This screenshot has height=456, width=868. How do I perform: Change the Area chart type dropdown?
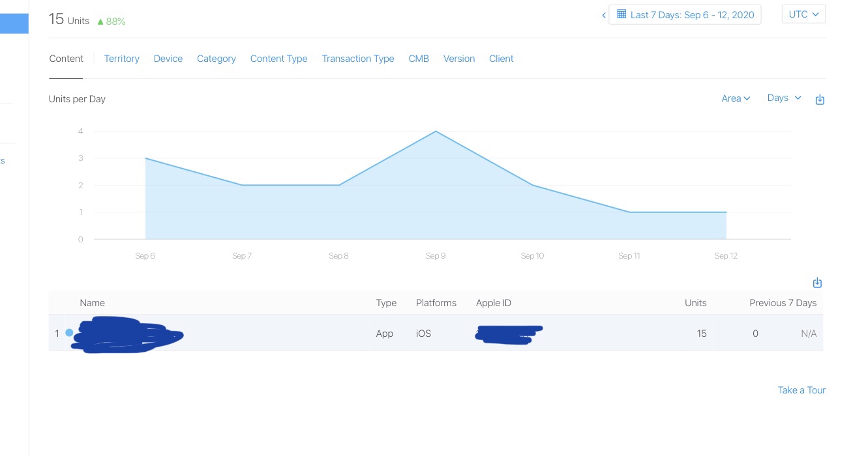pos(736,98)
